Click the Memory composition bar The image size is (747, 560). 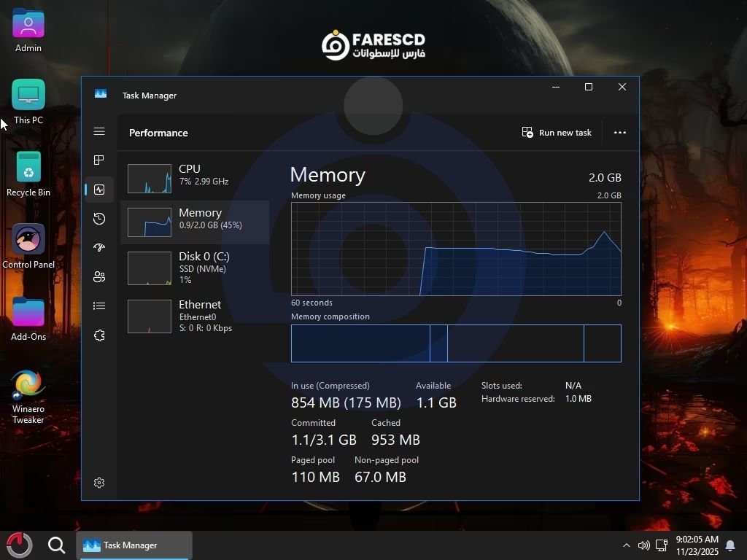[x=456, y=343]
